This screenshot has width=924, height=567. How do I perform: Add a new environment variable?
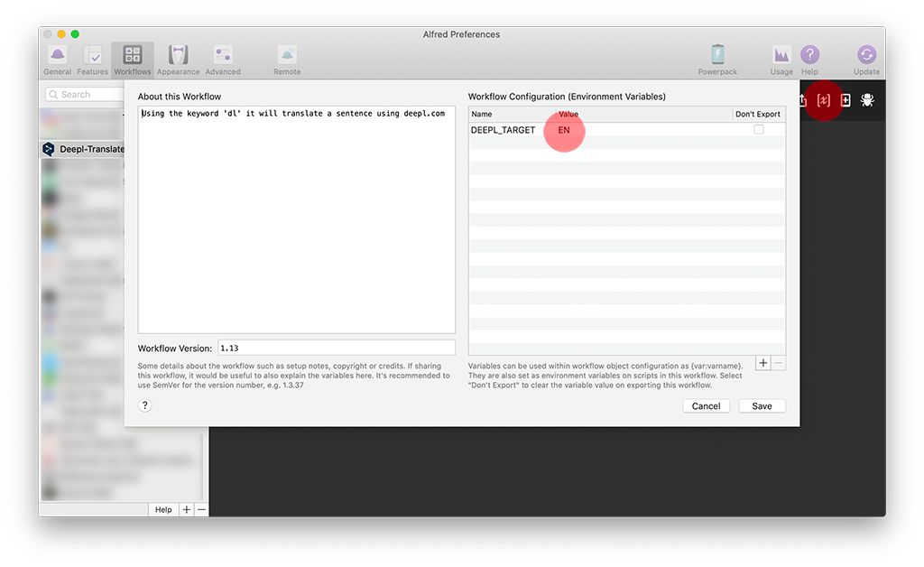(x=763, y=363)
